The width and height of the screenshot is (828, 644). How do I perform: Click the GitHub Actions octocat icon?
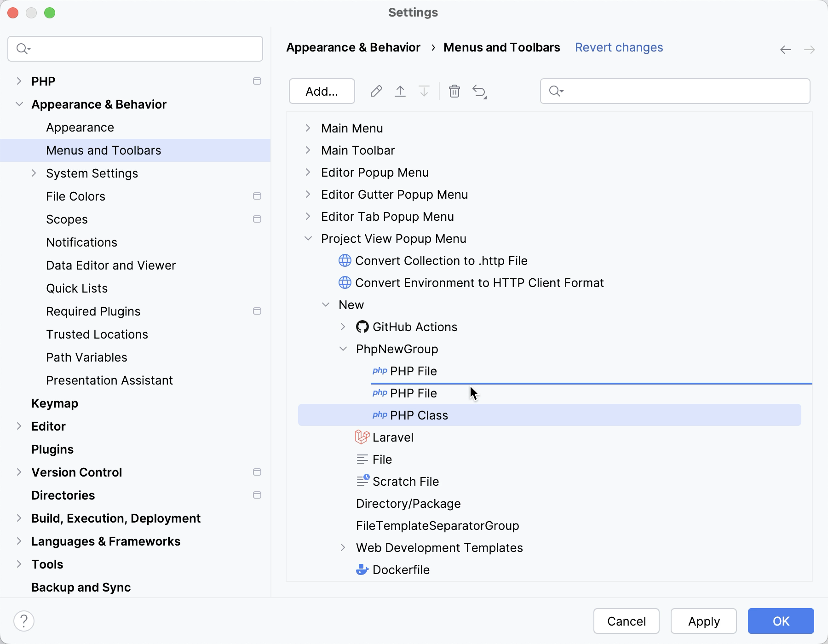tap(362, 327)
